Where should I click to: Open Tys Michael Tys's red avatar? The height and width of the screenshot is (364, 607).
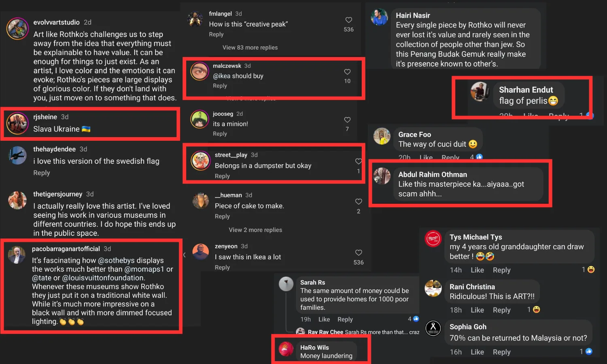433,239
